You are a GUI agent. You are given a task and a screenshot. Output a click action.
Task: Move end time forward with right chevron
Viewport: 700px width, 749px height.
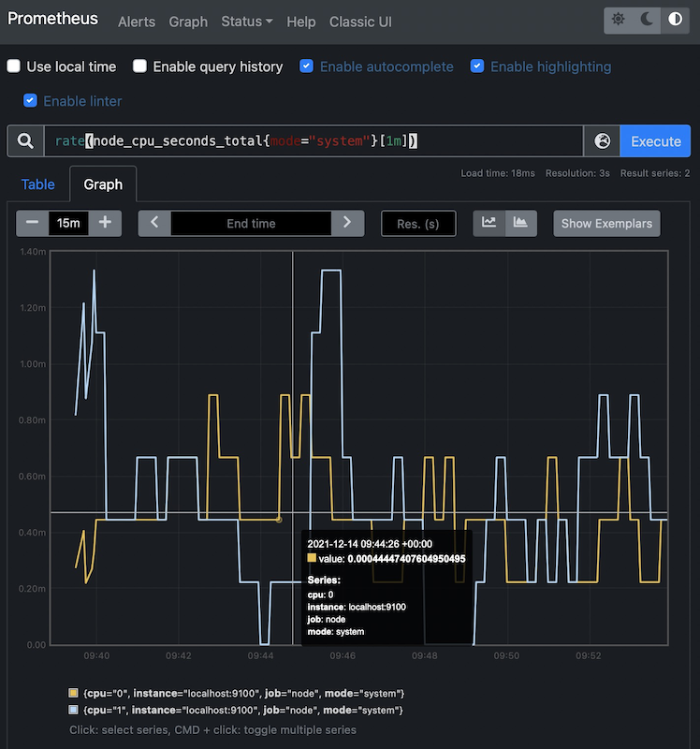coord(347,223)
